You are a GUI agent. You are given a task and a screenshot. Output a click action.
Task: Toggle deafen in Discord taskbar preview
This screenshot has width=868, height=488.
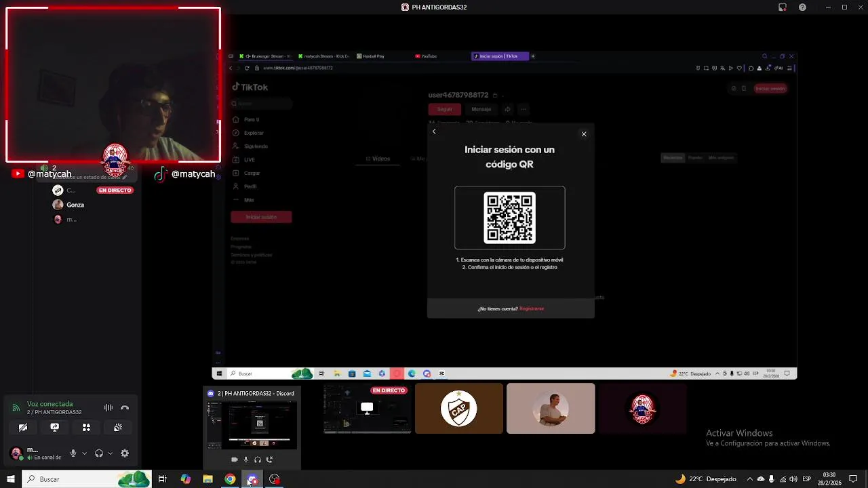pos(258,460)
